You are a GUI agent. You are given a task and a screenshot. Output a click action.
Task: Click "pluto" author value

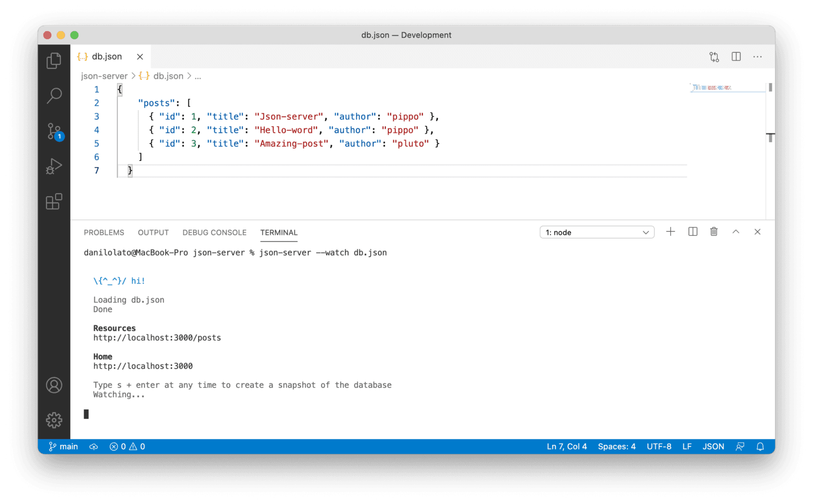pyautogui.click(x=410, y=143)
